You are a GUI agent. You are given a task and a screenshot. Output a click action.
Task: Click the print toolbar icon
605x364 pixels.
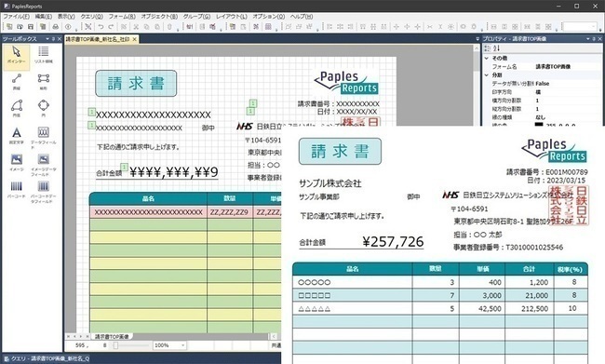pyautogui.click(x=56, y=27)
